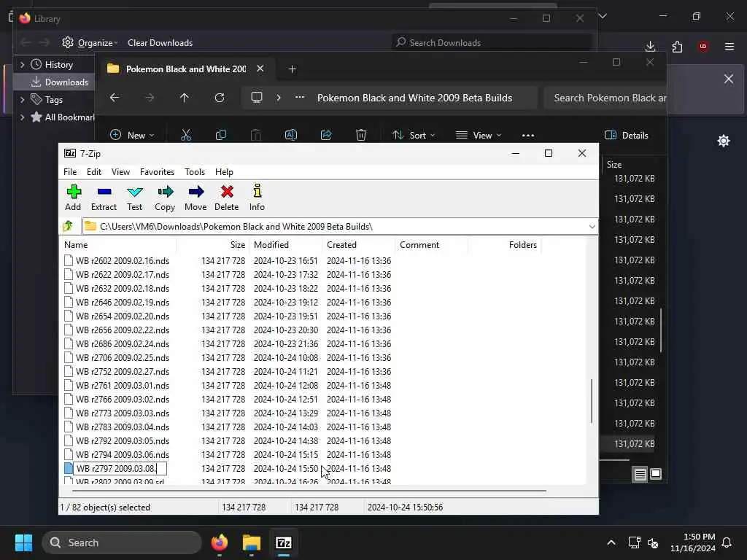Image resolution: width=747 pixels, height=560 pixels.
Task: Open the File menu in 7-Zip
Action: 70,172
